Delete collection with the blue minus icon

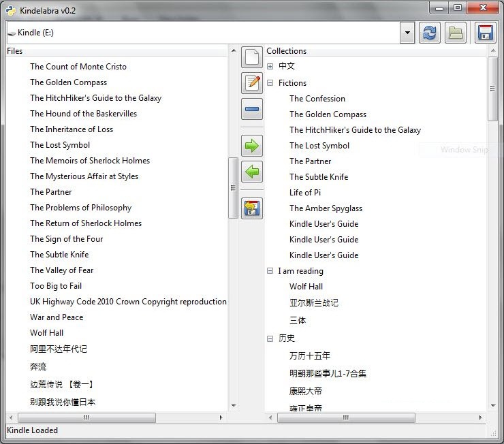point(252,109)
